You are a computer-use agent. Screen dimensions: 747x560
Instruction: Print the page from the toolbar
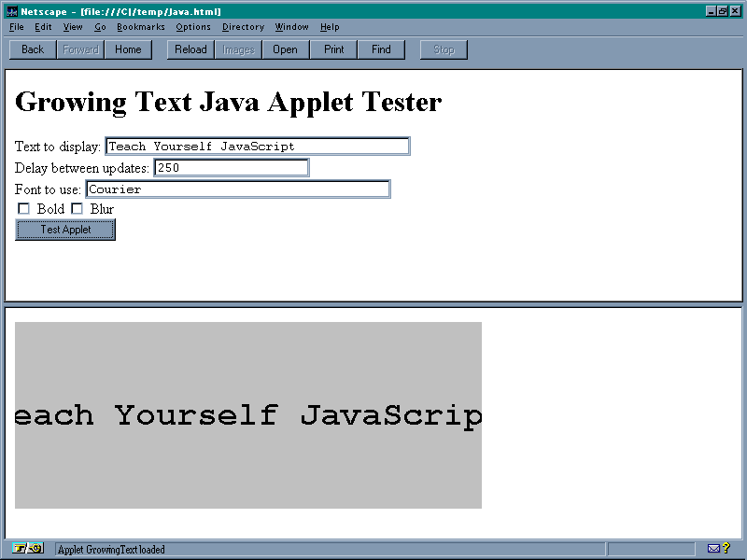point(333,49)
